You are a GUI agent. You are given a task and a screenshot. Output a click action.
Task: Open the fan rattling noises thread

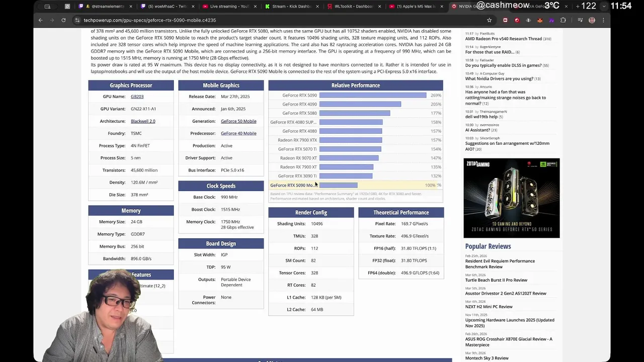click(506, 98)
